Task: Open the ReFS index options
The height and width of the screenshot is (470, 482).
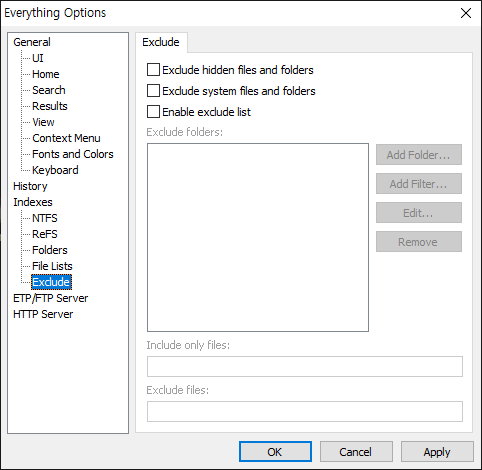Action: [45, 234]
